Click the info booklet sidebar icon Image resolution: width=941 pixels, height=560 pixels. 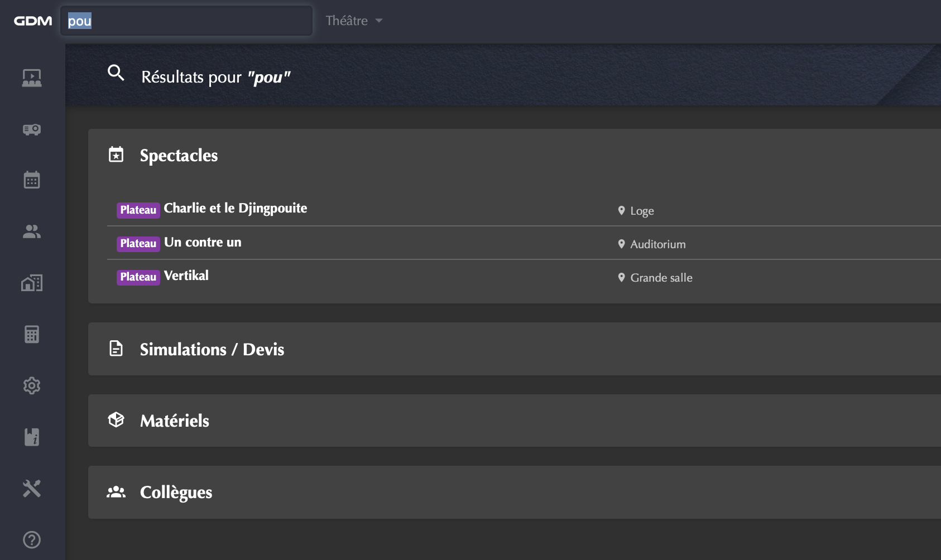point(32,437)
